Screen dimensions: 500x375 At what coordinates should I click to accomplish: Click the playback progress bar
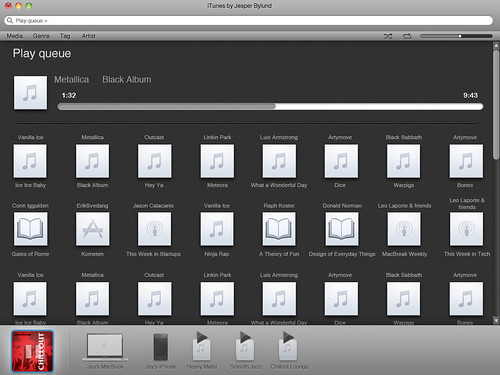[x=270, y=107]
